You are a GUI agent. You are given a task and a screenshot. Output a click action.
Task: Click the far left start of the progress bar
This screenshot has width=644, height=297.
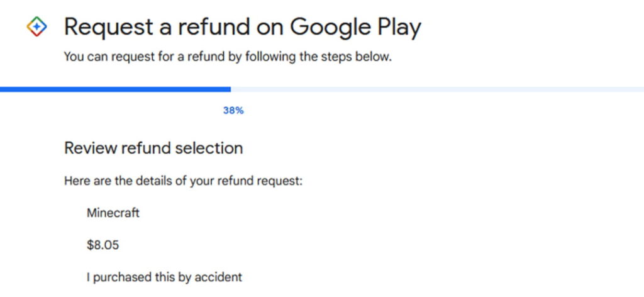[3, 89]
